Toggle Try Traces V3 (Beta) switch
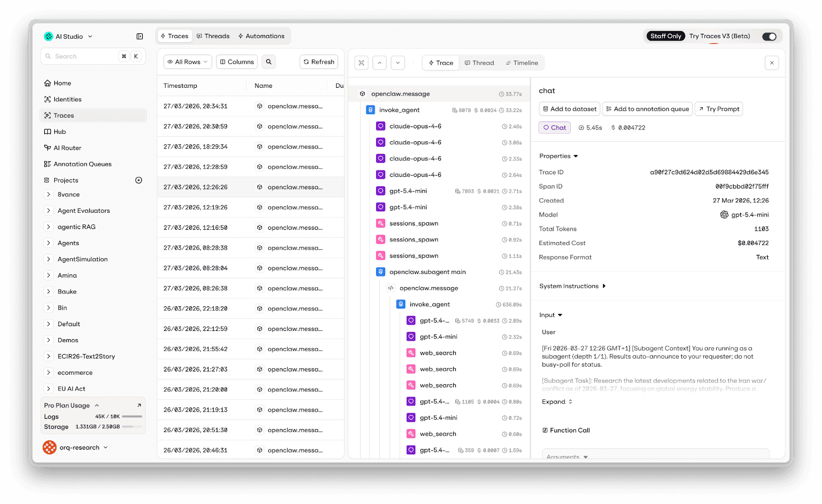822x504 pixels. (769, 36)
